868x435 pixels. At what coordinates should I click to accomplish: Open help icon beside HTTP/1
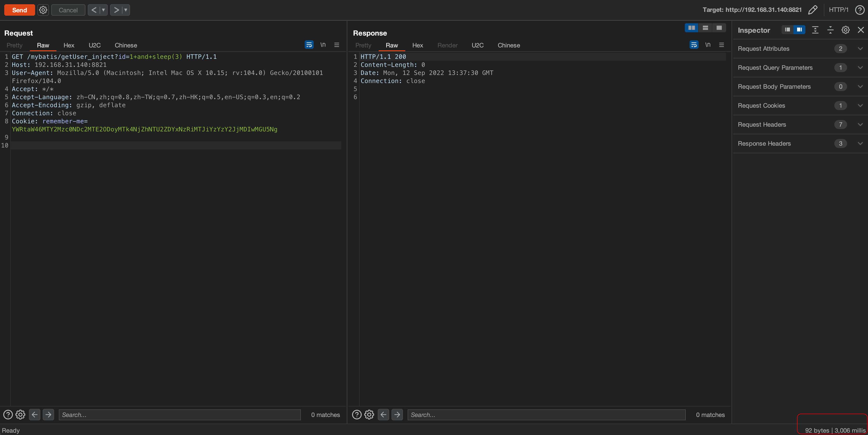pos(859,10)
